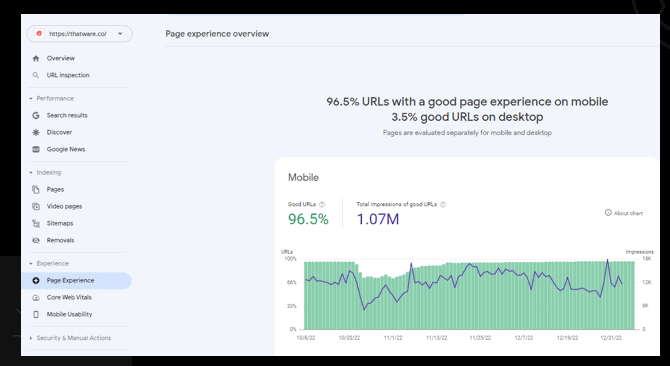Click the Sitemaps icon in sidebar
Screen dimensions: 670x366
[36, 223]
